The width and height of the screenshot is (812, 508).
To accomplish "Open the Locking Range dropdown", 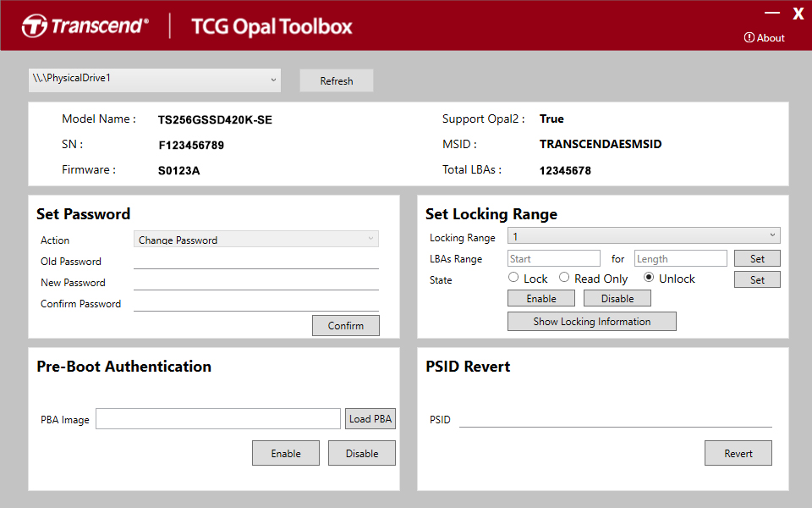I will pyautogui.click(x=644, y=236).
